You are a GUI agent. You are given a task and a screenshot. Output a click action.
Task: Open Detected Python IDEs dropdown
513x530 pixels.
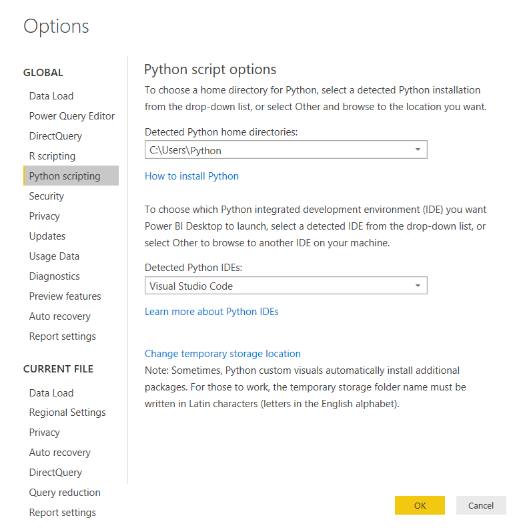point(286,286)
